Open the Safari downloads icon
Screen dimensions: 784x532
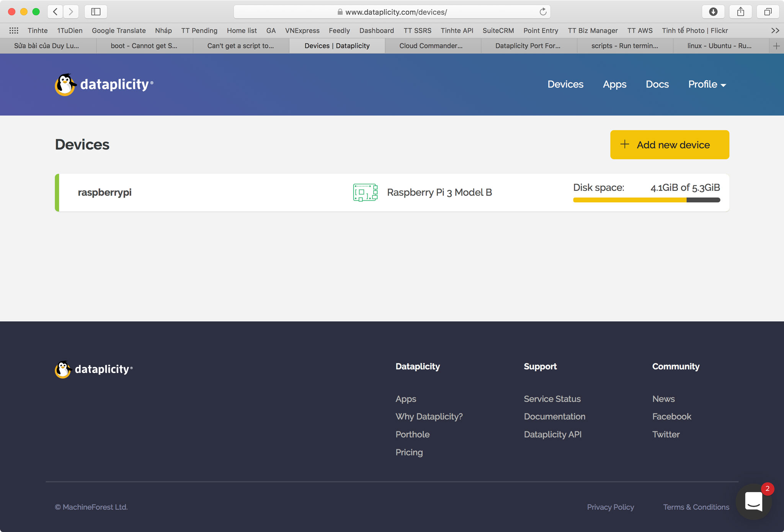point(713,12)
